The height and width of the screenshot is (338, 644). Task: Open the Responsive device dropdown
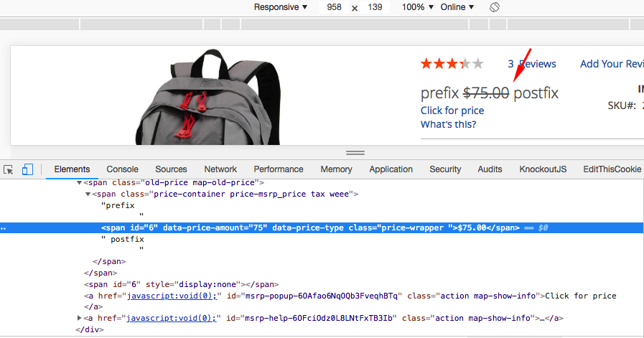(x=281, y=7)
